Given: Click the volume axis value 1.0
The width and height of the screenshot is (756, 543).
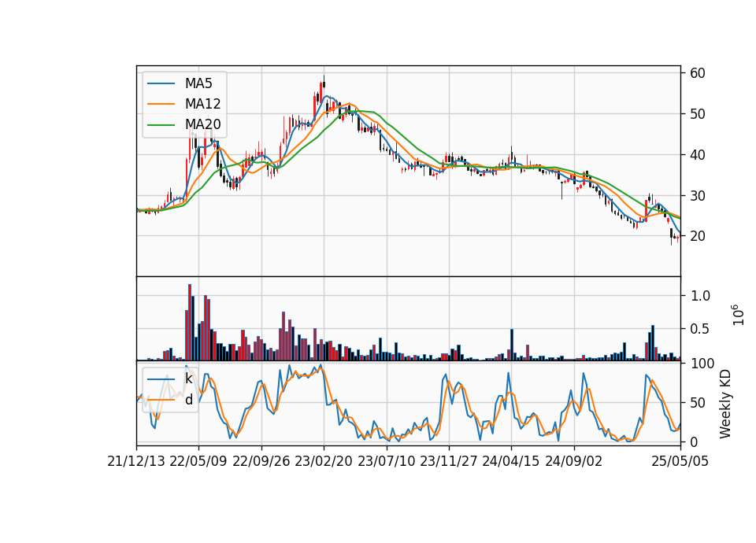Looking at the screenshot, I should [x=700, y=296].
